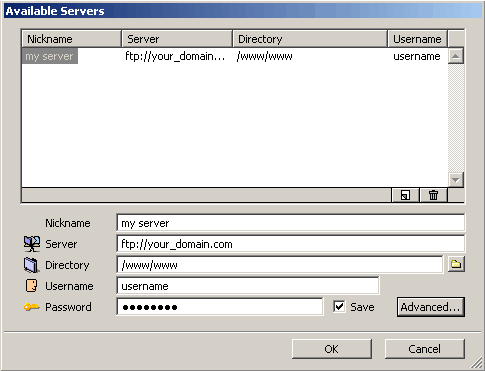This screenshot has width=485, height=371.
Task: Confirm with the OK button
Action: pyautogui.click(x=332, y=349)
